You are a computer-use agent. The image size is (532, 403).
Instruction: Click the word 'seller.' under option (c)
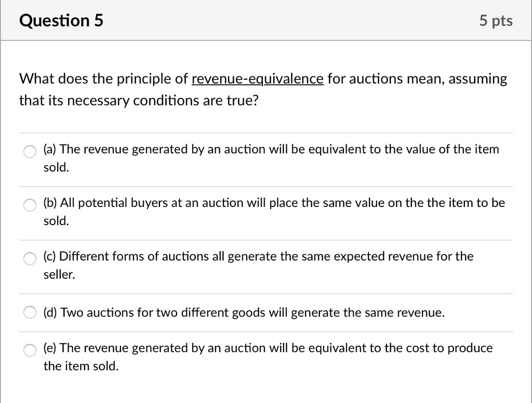coord(59,275)
